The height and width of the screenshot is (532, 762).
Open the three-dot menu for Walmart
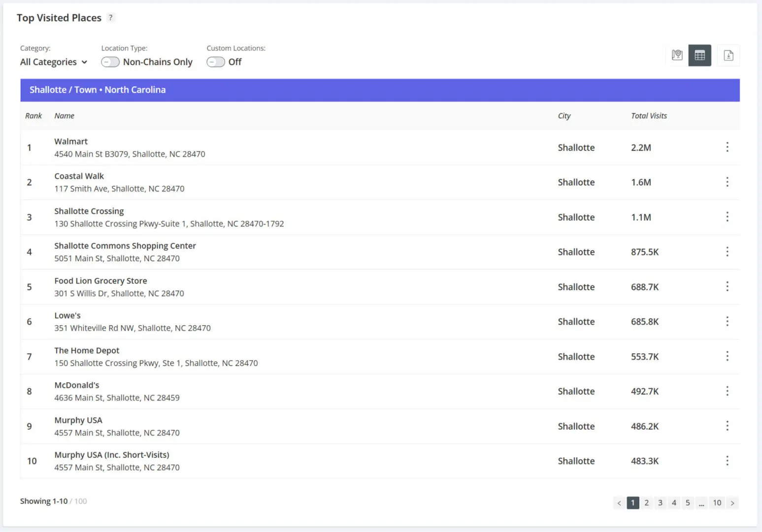(727, 147)
